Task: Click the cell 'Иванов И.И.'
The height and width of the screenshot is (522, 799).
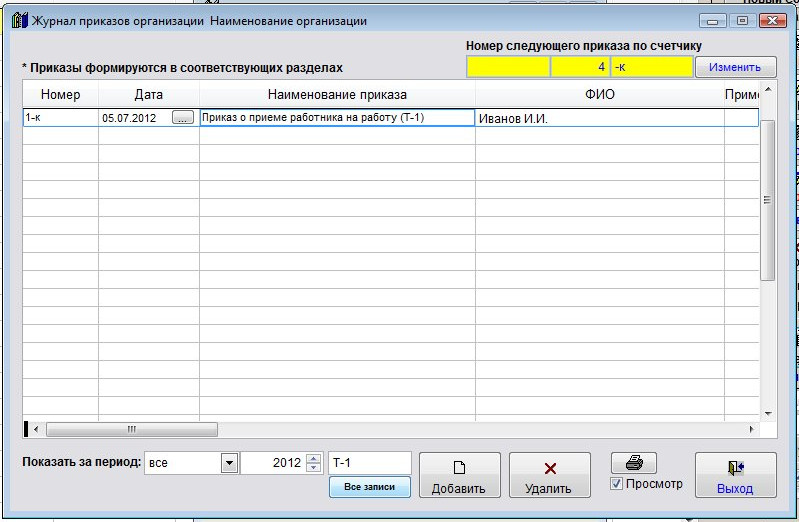Action: click(599, 118)
